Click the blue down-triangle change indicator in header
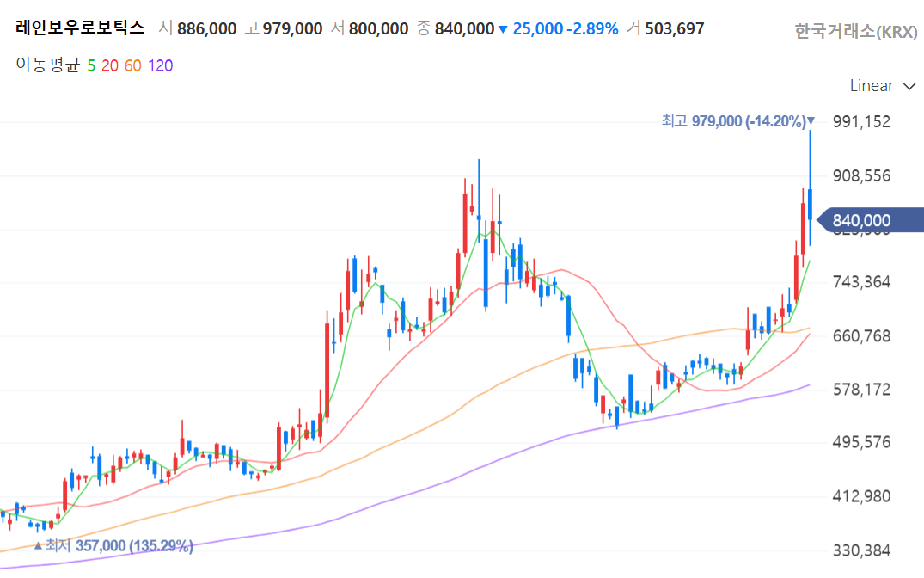Image resolution: width=924 pixels, height=578 pixels. 503,29
